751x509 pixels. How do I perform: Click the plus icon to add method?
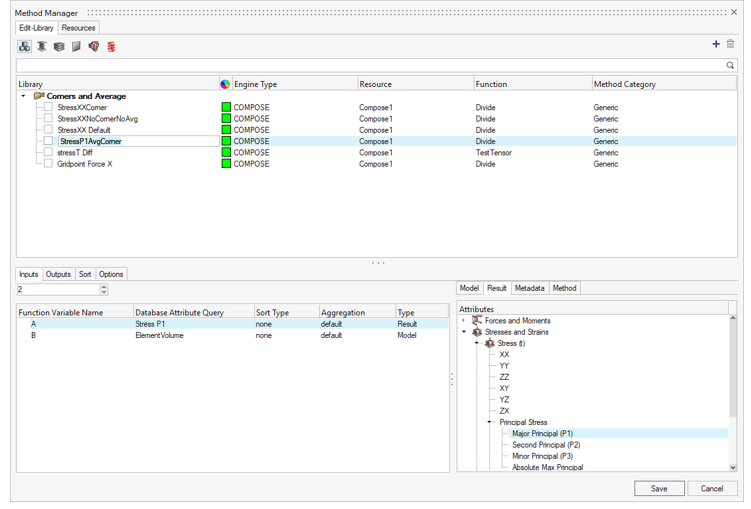[716, 44]
